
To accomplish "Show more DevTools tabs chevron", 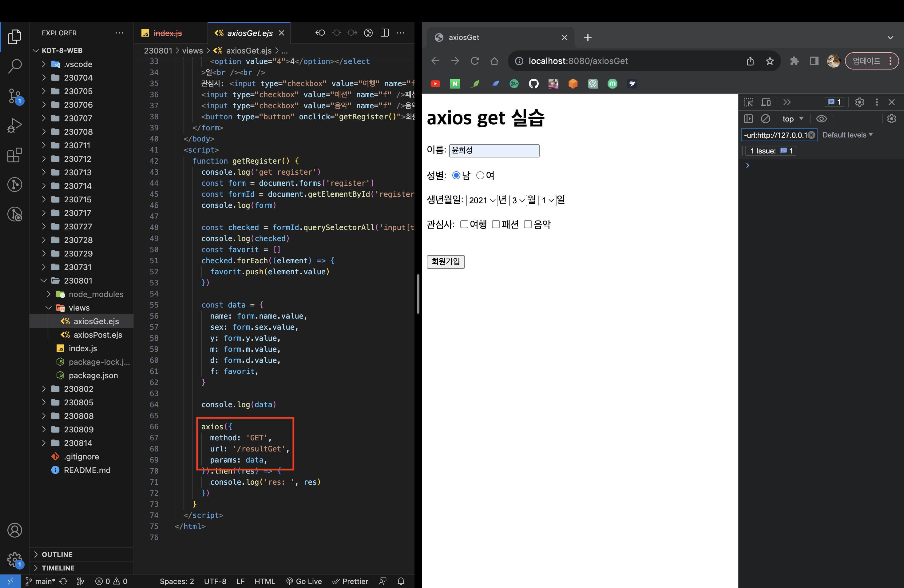I will pyautogui.click(x=787, y=102).
